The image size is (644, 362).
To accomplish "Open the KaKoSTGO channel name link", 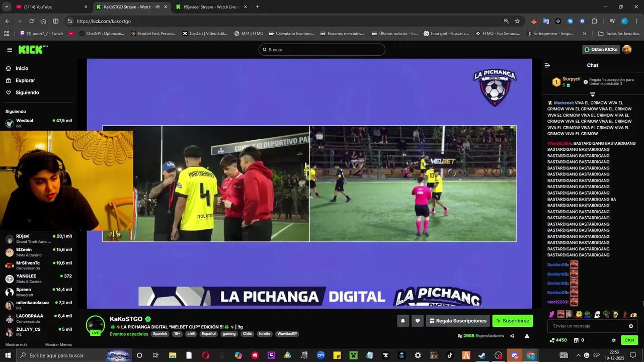I will [x=126, y=319].
